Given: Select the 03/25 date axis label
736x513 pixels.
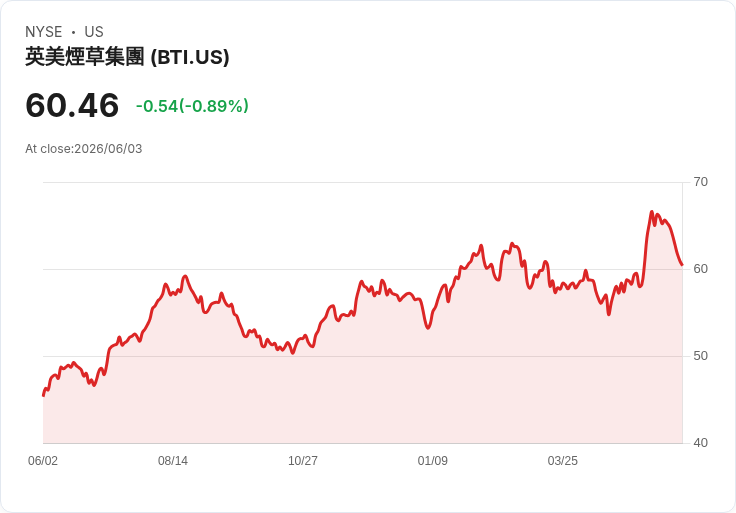Looking at the screenshot, I should [x=562, y=461].
